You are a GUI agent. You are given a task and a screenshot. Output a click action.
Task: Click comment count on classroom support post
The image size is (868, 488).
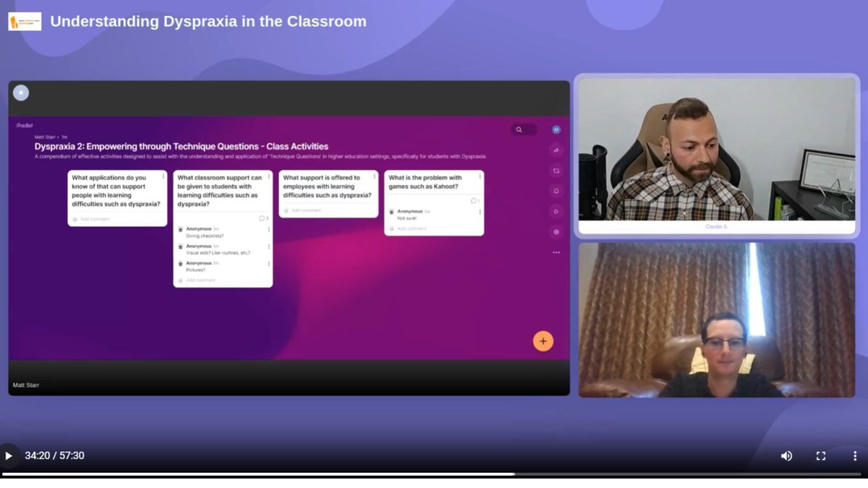[x=263, y=218]
